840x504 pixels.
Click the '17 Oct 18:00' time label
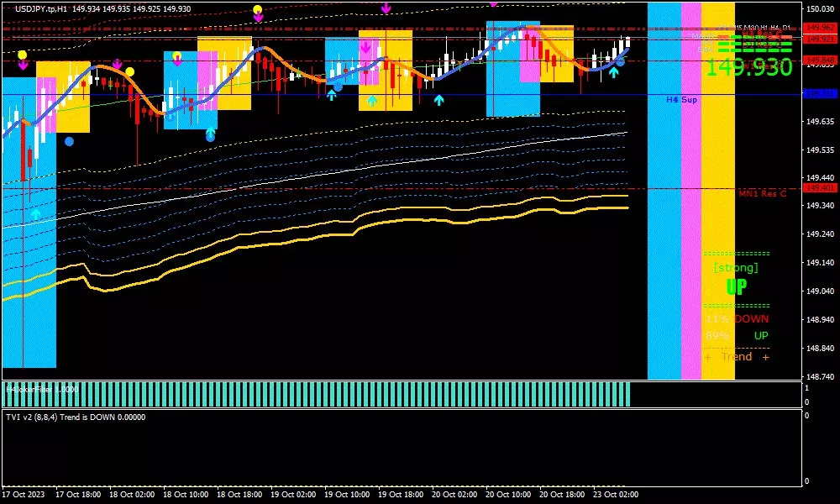[x=78, y=495]
